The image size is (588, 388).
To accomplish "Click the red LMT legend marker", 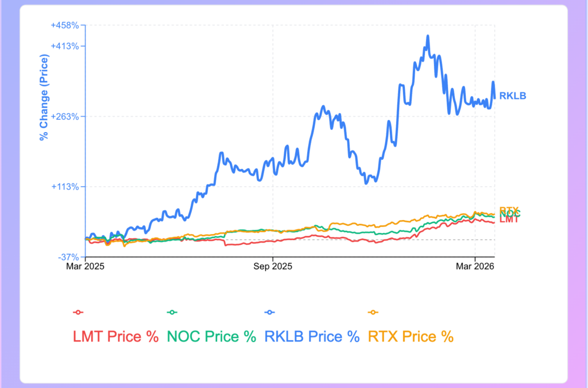I will click(x=78, y=312).
